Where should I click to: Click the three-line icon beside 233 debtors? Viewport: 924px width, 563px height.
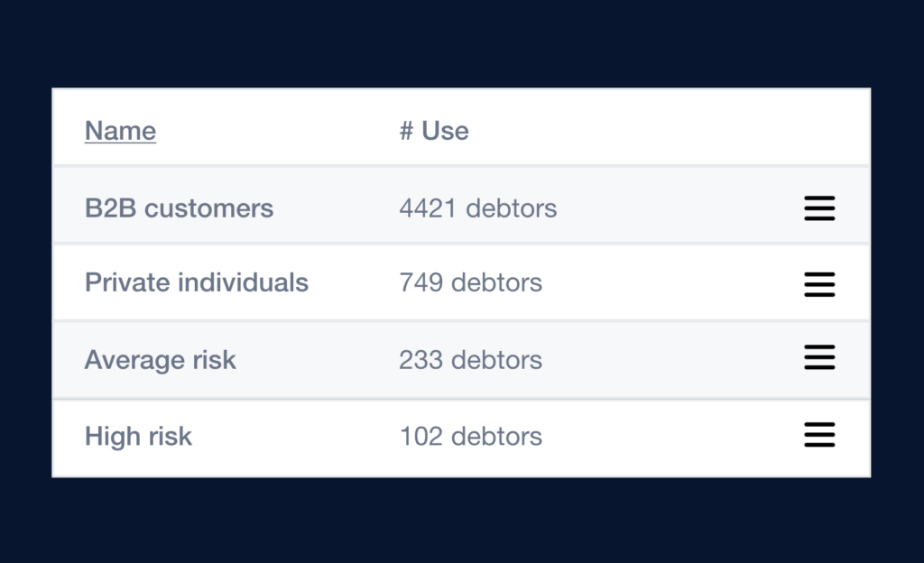[x=819, y=358]
